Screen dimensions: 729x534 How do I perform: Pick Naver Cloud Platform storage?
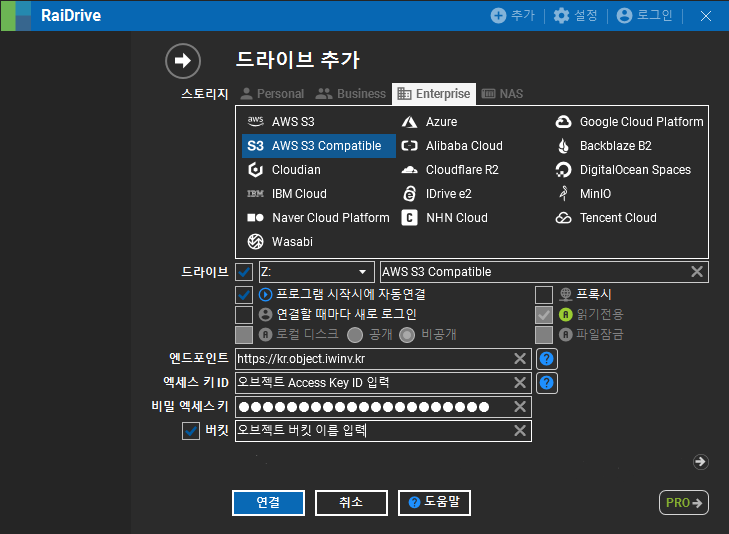coord(318,218)
